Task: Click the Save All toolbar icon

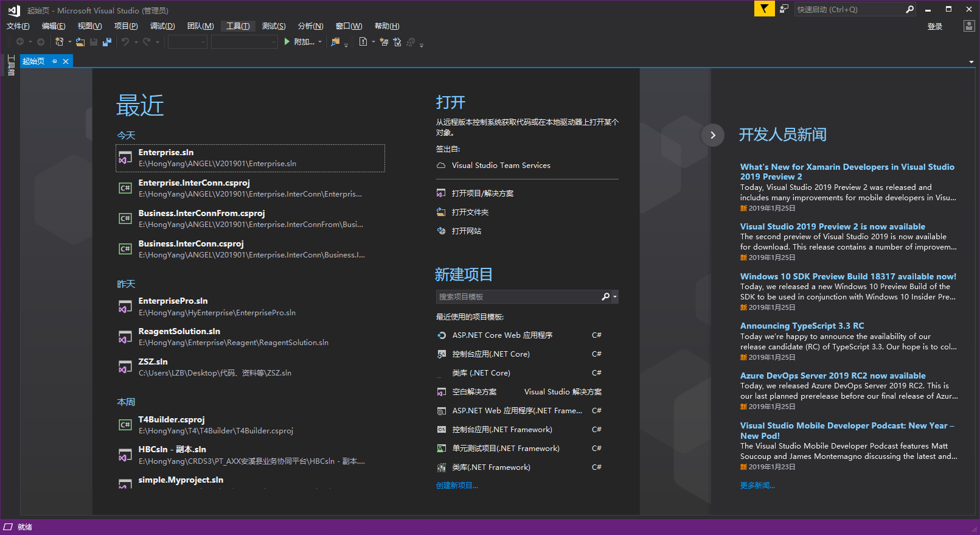Action: pos(107,41)
